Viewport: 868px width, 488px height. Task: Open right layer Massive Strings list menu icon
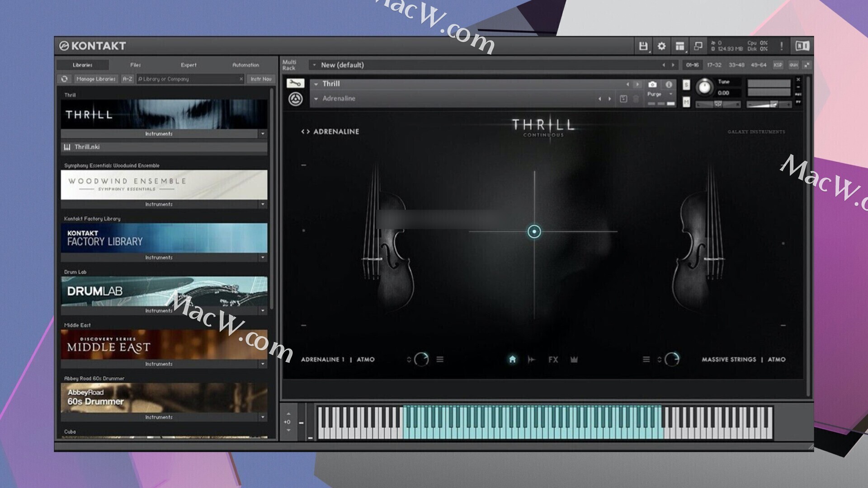(646, 360)
